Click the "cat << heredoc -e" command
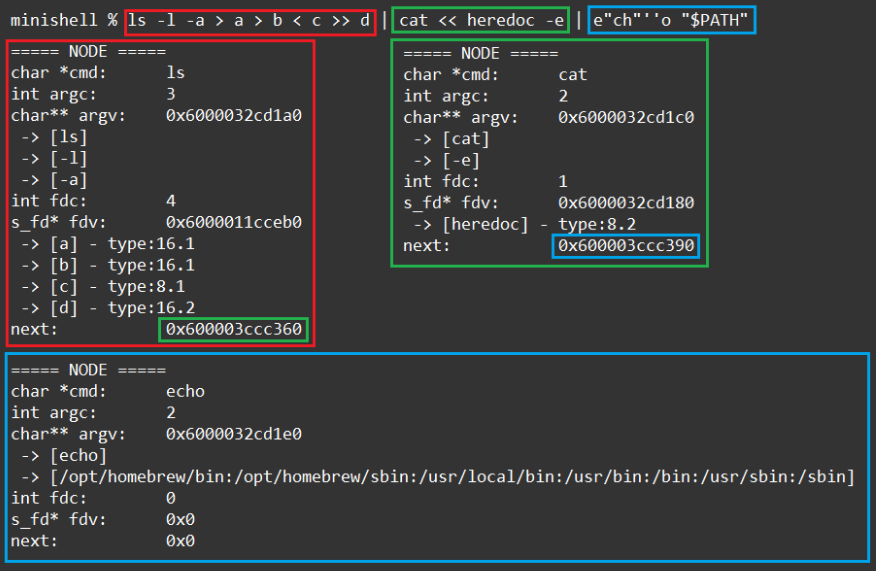Image resolution: width=876 pixels, height=571 pixels. pos(480,20)
